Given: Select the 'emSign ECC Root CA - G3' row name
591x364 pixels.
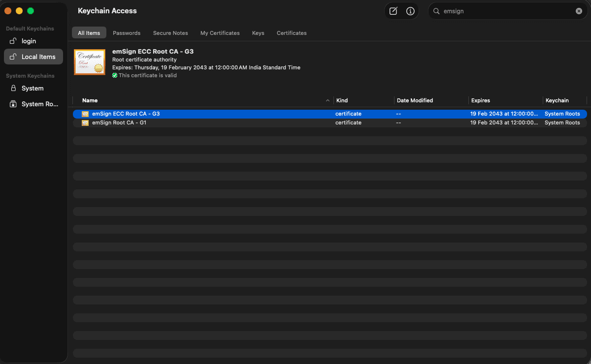Looking at the screenshot, I should point(126,114).
